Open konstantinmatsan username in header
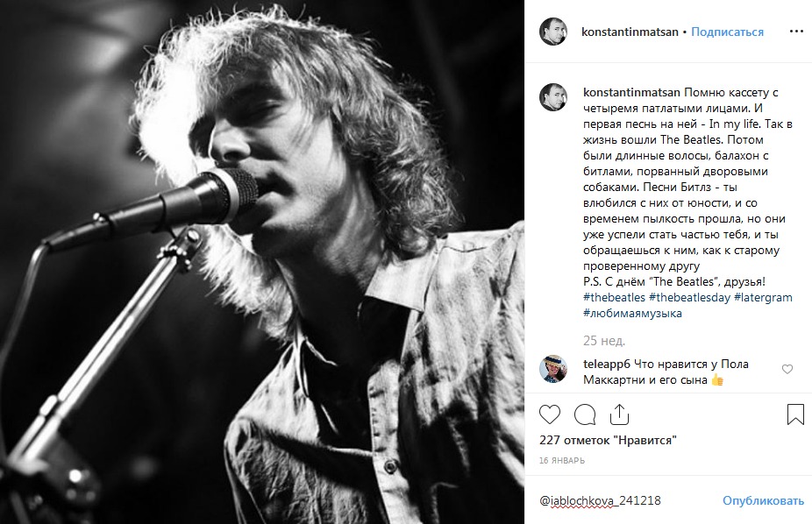The image size is (812, 524). click(630, 32)
